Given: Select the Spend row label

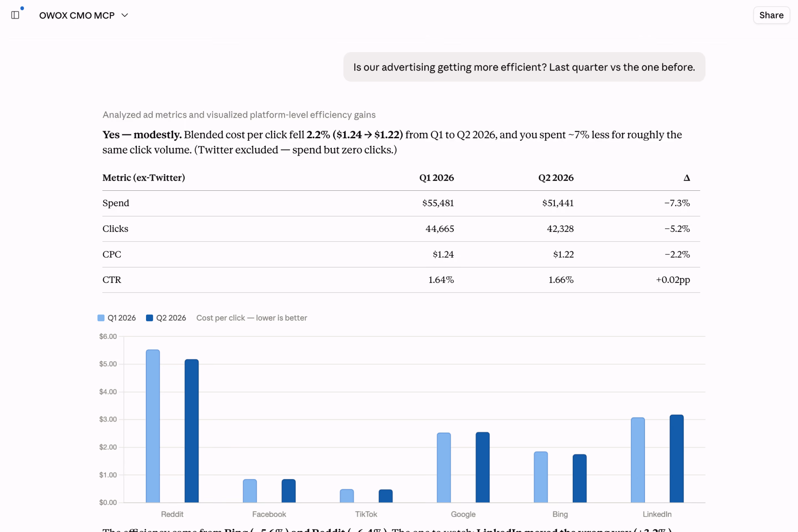Looking at the screenshot, I should coord(116,203).
